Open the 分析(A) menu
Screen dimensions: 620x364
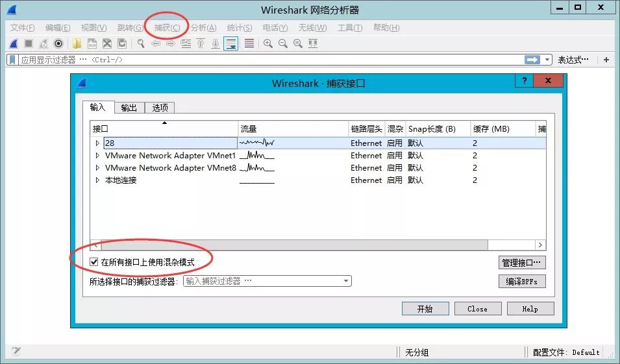(x=204, y=28)
